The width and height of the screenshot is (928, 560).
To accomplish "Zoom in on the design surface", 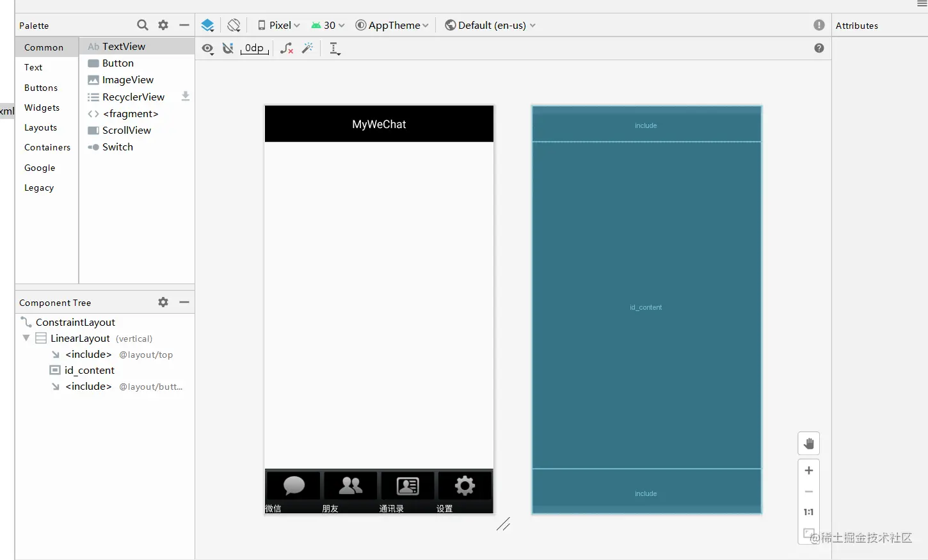I will point(809,470).
